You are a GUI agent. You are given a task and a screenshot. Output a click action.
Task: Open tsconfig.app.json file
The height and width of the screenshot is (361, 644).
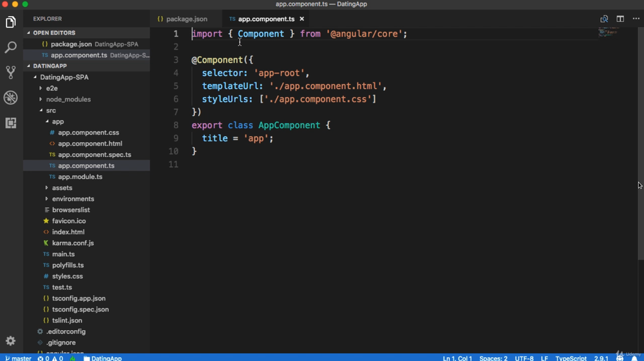point(79,299)
